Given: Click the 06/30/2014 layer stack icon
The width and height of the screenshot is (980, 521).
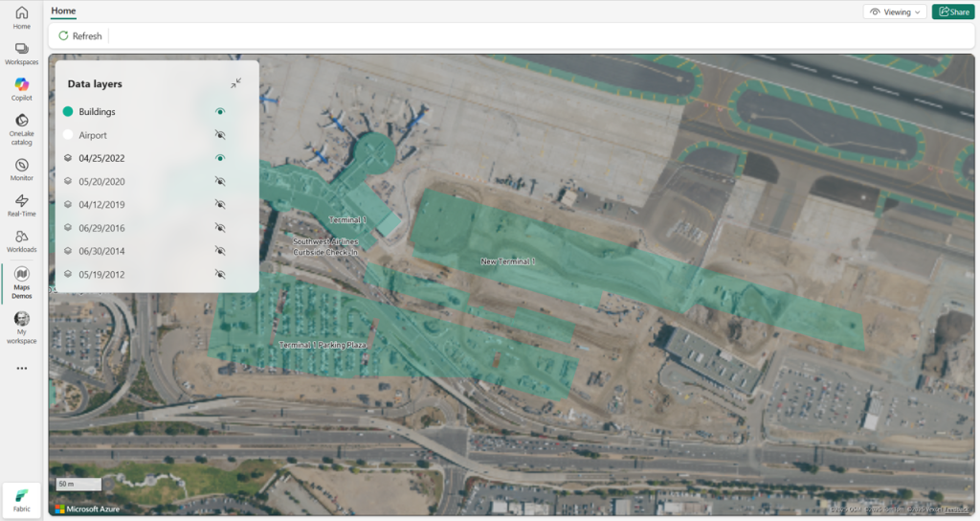Looking at the screenshot, I should coord(68,251).
